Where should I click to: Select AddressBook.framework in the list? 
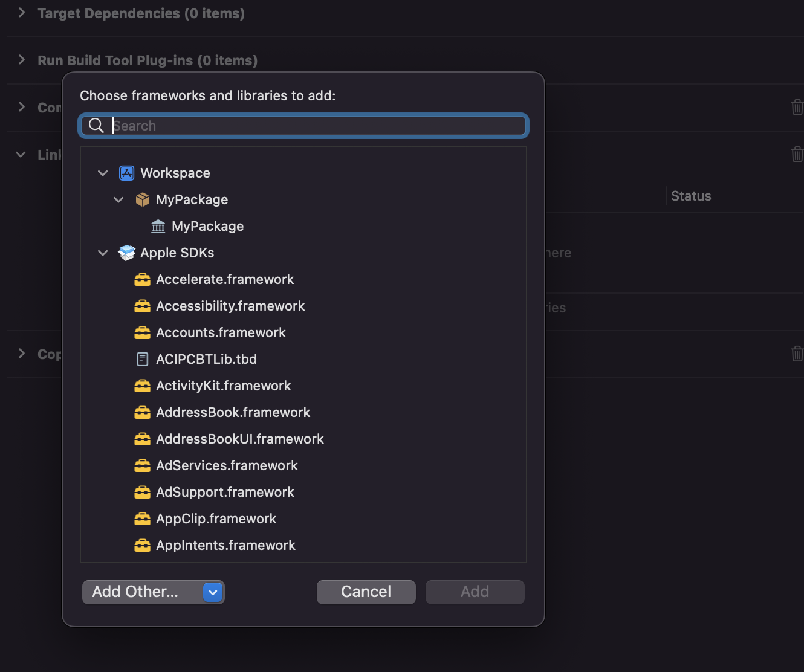point(303,412)
